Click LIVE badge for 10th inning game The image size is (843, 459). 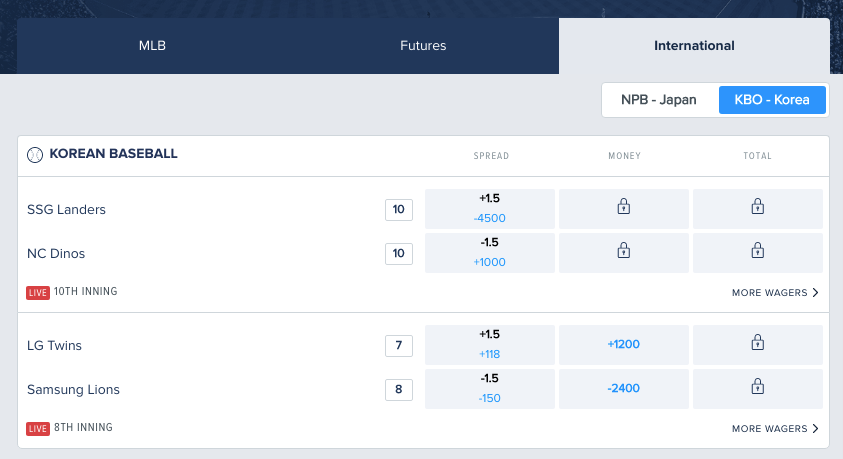tap(38, 292)
